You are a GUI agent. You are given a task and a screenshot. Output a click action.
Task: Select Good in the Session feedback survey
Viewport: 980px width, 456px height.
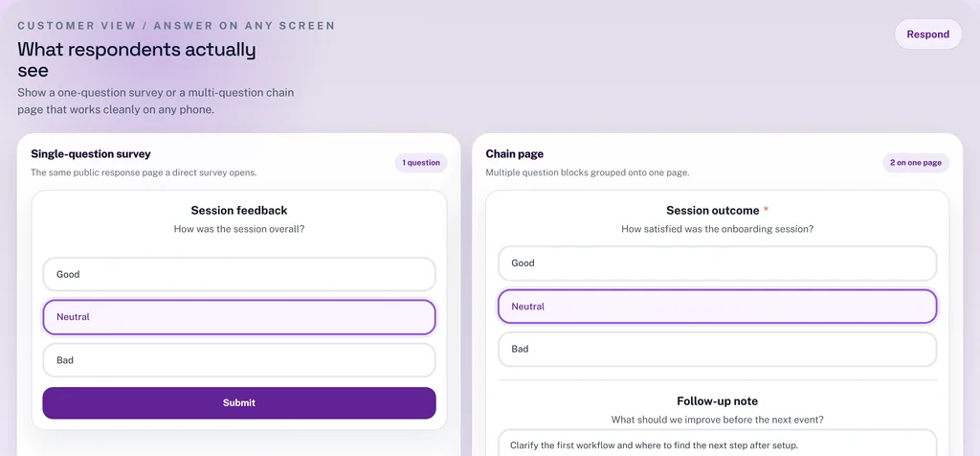coord(239,274)
